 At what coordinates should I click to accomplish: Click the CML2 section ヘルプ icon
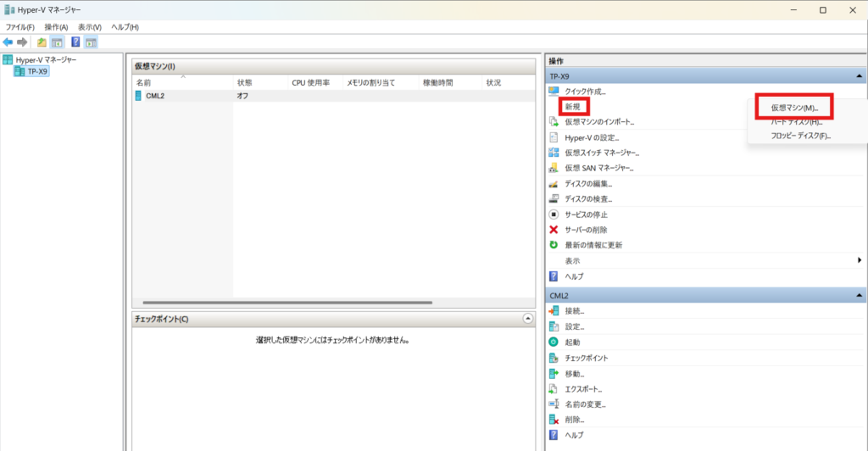[x=554, y=436]
